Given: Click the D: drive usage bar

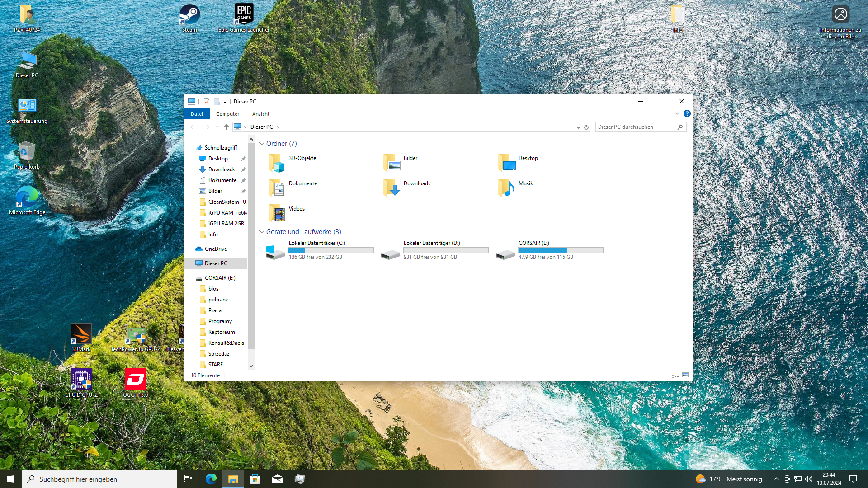Looking at the screenshot, I should tap(446, 250).
